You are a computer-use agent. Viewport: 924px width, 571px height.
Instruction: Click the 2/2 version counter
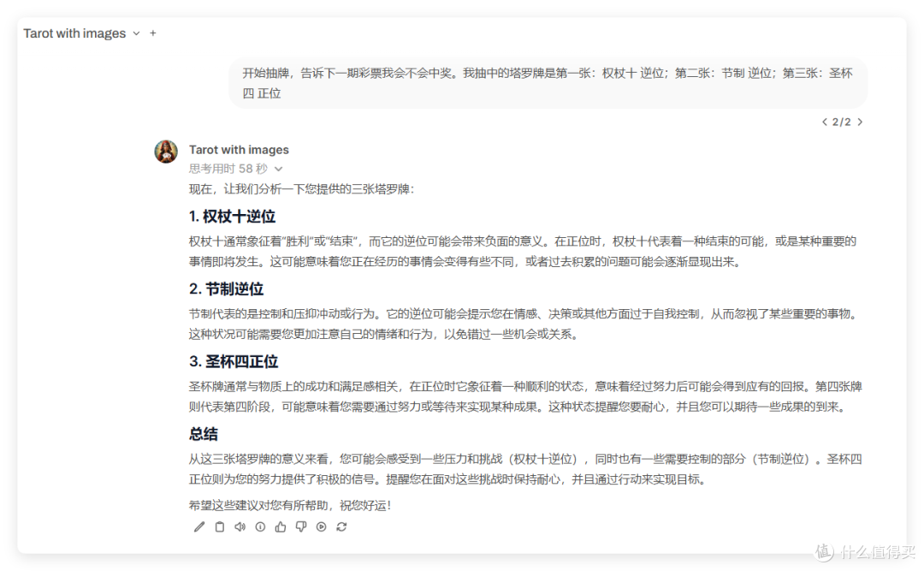842,122
